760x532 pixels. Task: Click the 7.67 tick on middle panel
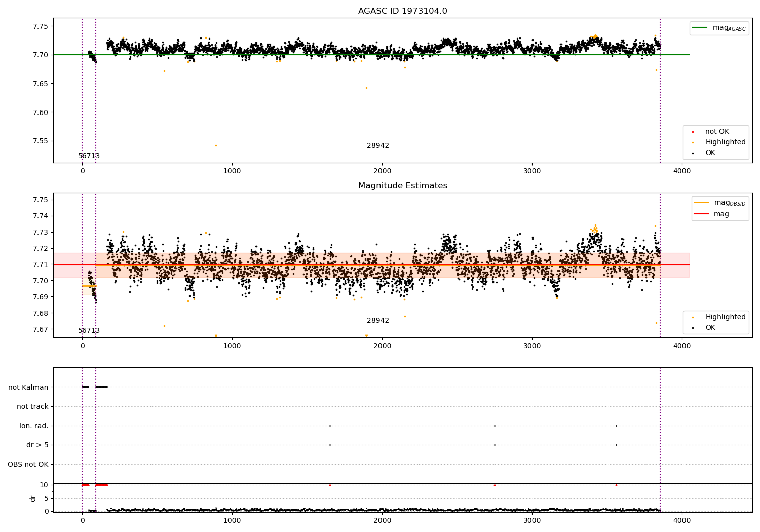pyautogui.click(x=40, y=329)
